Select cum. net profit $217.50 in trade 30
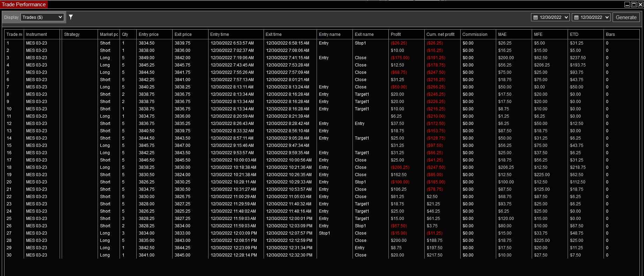The height and width of the screenshot is (276, 644). tap(434, 255)
